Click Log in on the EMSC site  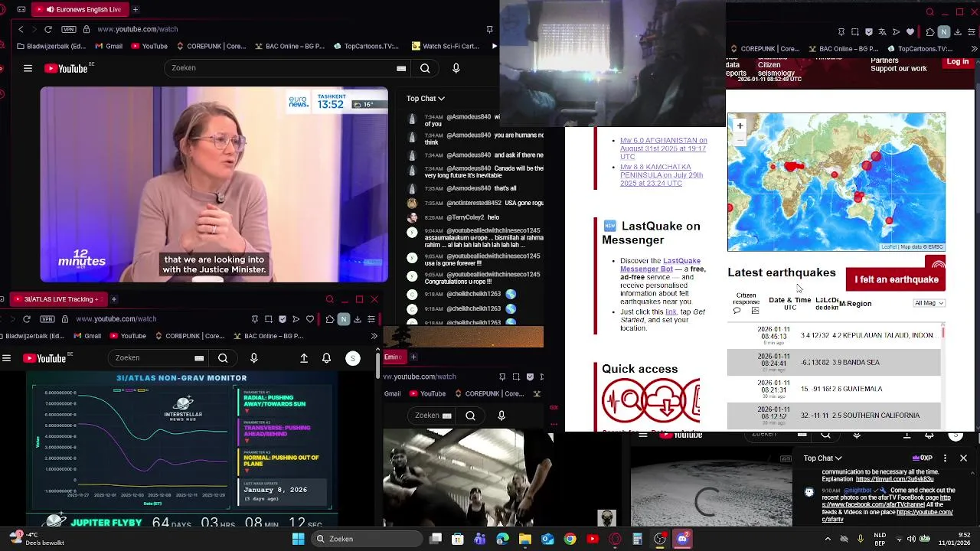[957, 62]
